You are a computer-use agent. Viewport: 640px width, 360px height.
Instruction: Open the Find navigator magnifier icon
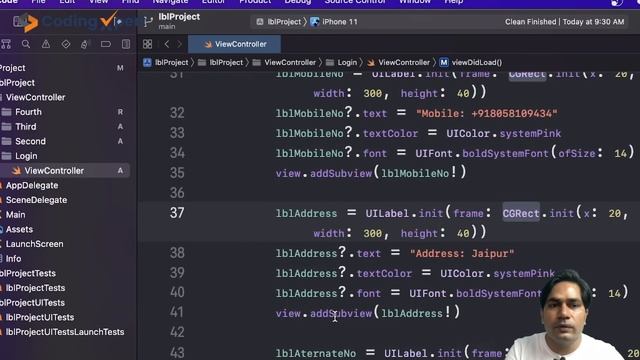coord(26,44)
